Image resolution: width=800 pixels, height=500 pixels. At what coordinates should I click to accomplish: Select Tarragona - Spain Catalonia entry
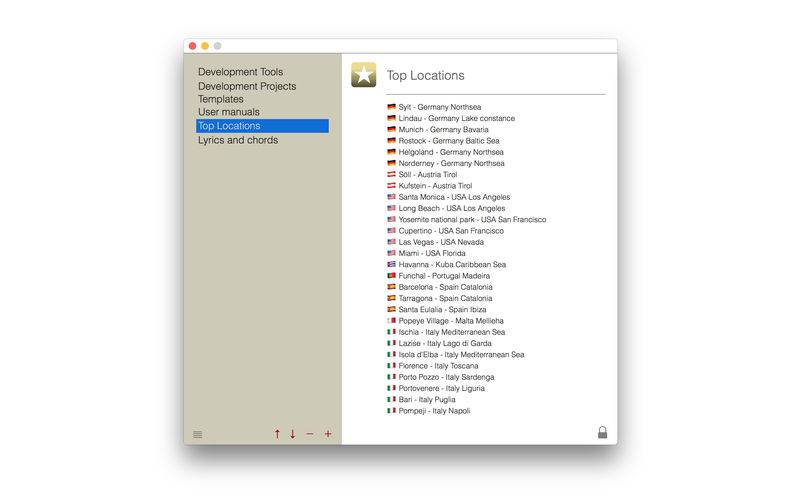[x=445, y=298]
